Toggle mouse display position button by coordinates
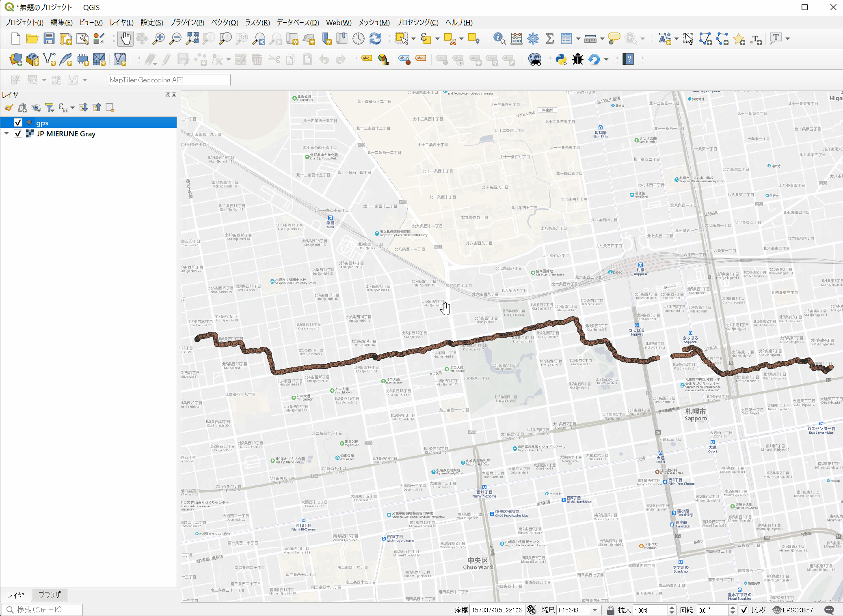843x616 pixels. click(x=532, y=610)
